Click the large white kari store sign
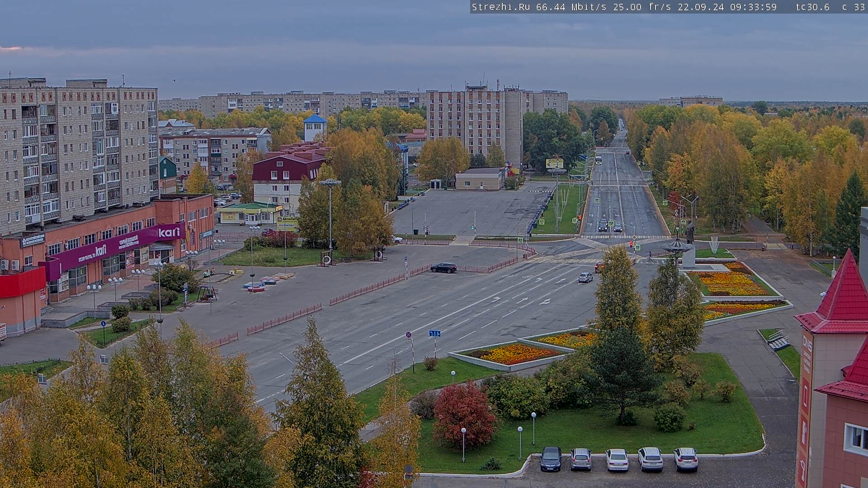Image resolution: width=868 pixels, height=488 pixels. coord(169,232)
